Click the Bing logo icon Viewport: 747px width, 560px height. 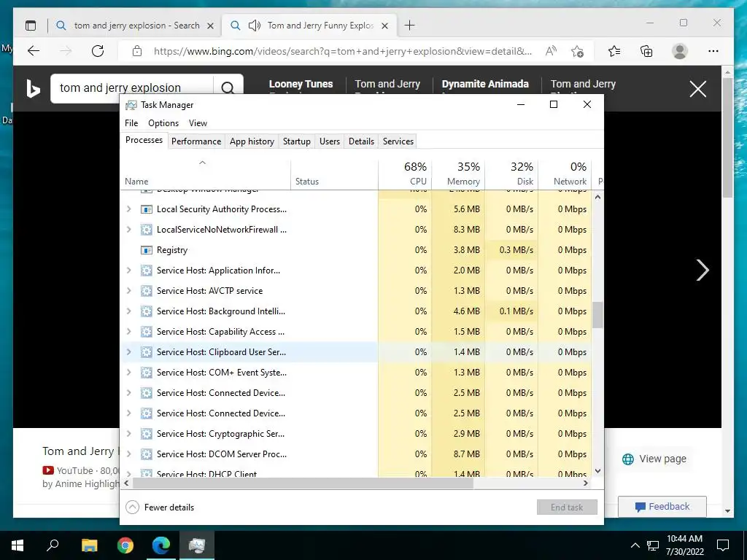[33, 88]
